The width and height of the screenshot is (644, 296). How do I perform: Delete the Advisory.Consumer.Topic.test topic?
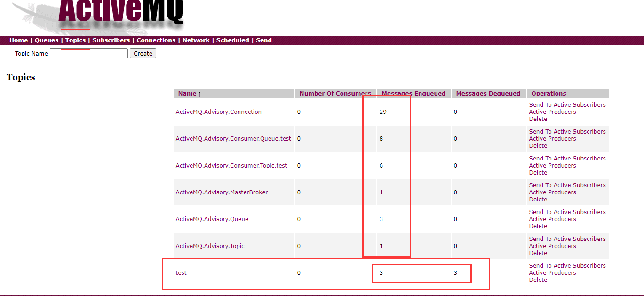(x=538, y=173)
